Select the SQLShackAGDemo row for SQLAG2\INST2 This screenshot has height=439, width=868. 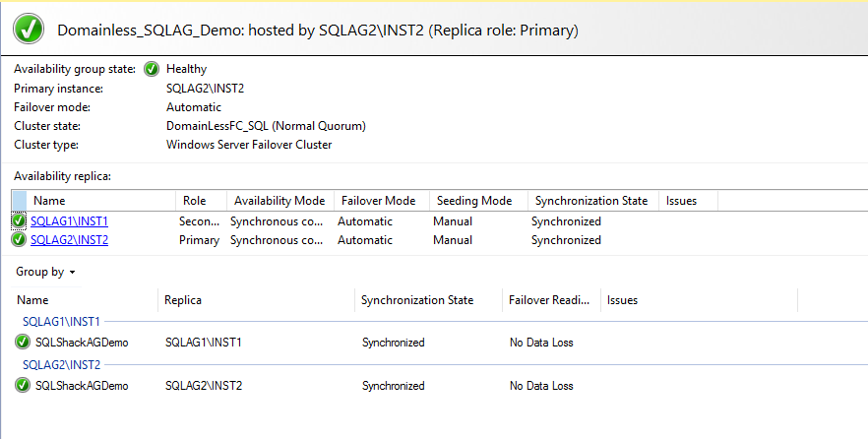(82, 386)
